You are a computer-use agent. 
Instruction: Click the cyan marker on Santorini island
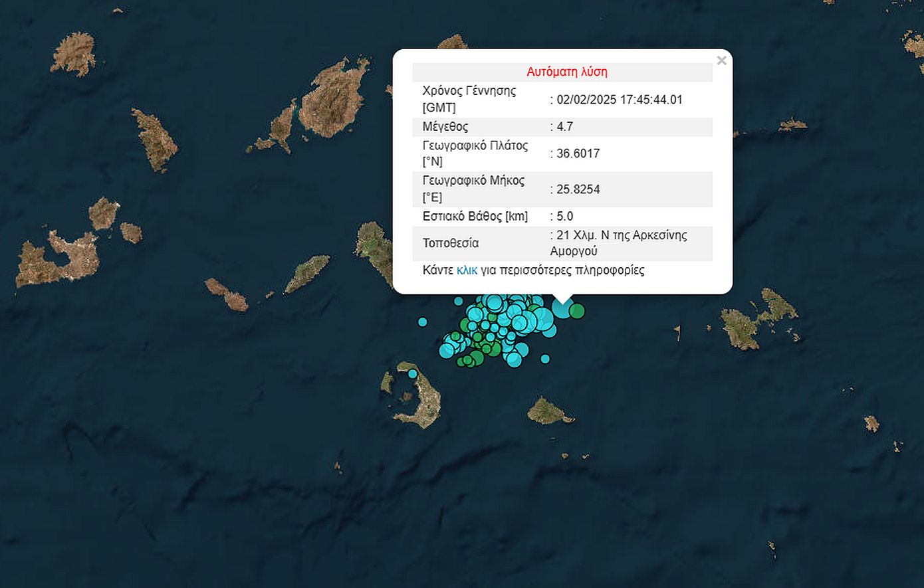413,374
